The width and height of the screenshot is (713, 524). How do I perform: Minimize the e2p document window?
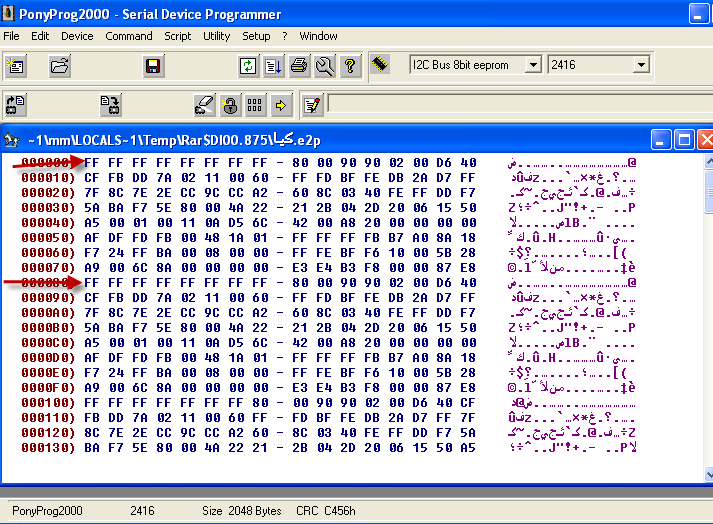(x=661, y=140)
